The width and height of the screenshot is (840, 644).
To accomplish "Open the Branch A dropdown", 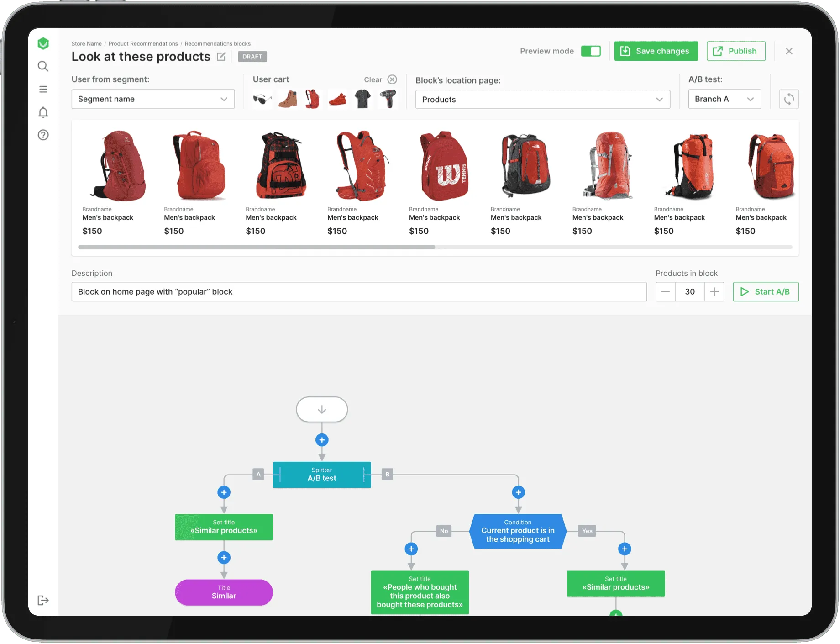I will coord(724,99).
